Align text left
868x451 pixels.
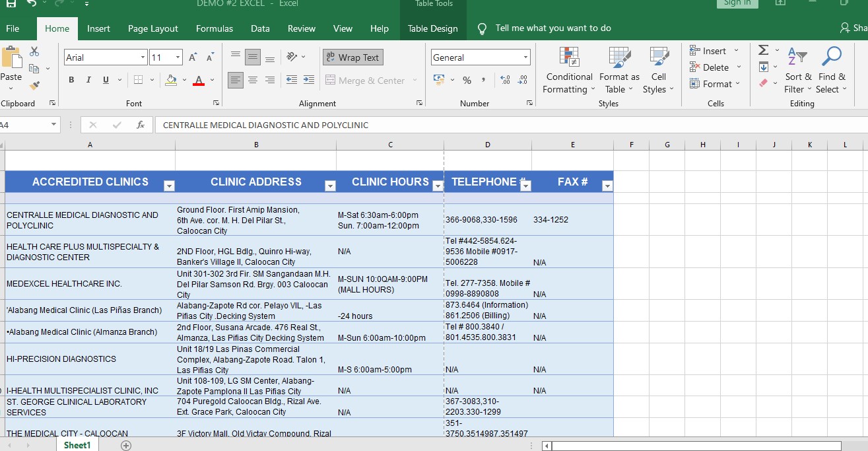(x=236, y=80)
